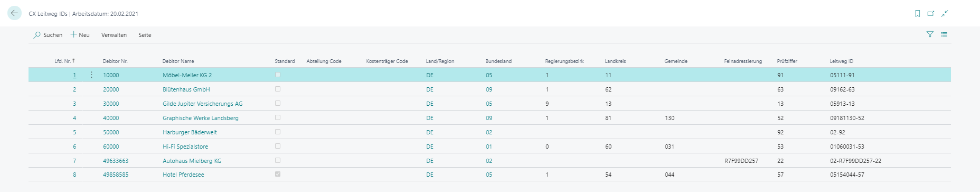Open Leitweg ID column header menu
This screenshot has height=192, width=980.
pos(841,61)
